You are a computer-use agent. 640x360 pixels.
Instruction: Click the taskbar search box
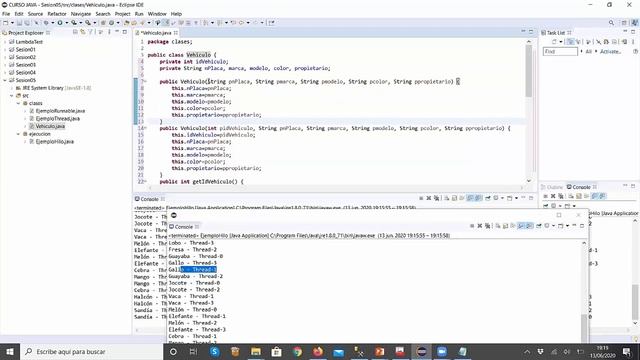[91, 351]
